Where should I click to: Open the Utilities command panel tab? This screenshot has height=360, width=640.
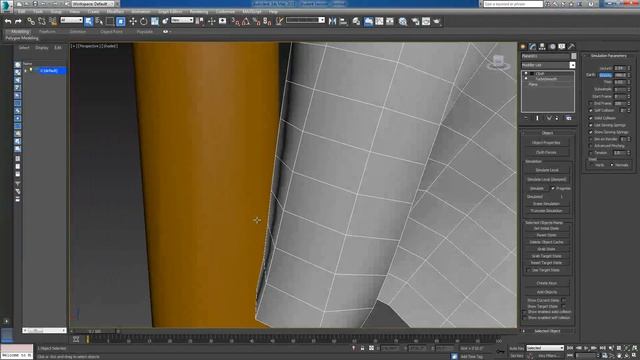point(571,47)
